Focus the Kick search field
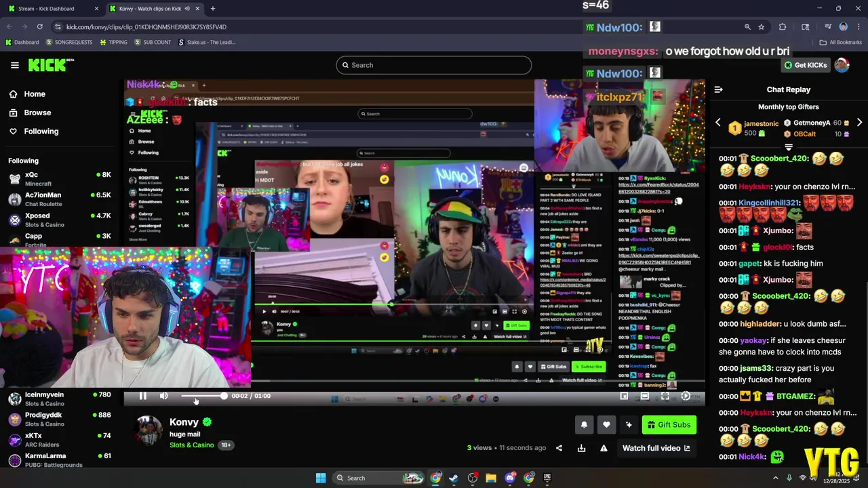 (x=434, y=65)
